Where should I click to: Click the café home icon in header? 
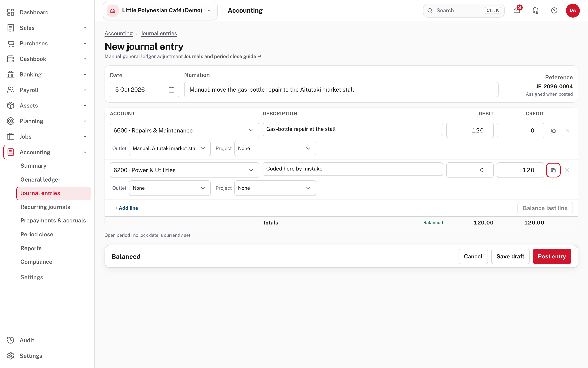click(112, 10)
